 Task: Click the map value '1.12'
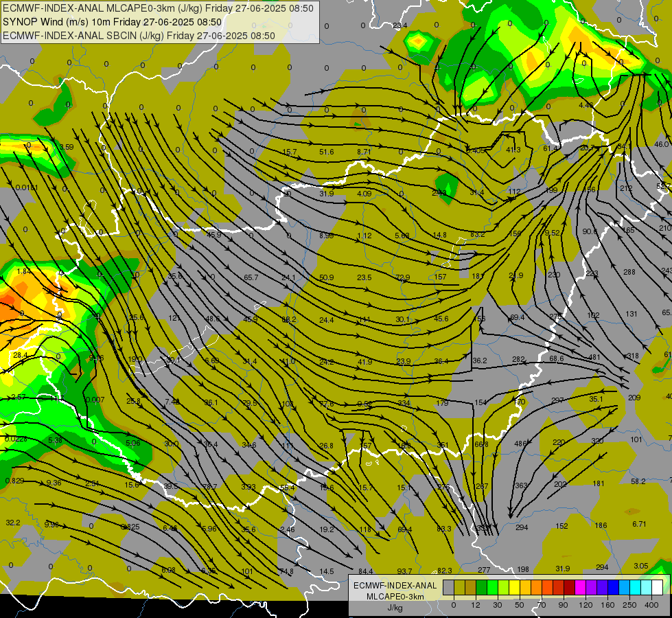coord(364,236)
